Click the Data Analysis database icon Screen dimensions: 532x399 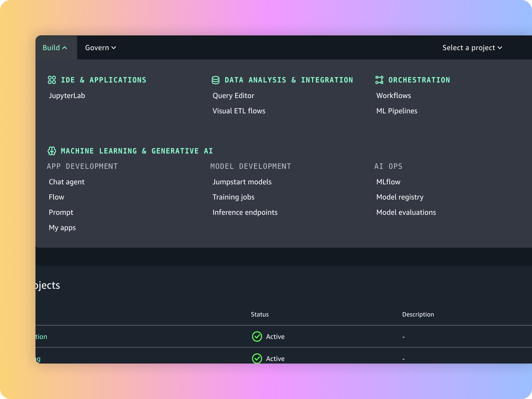pyautogui.click(x=215, y=80)
